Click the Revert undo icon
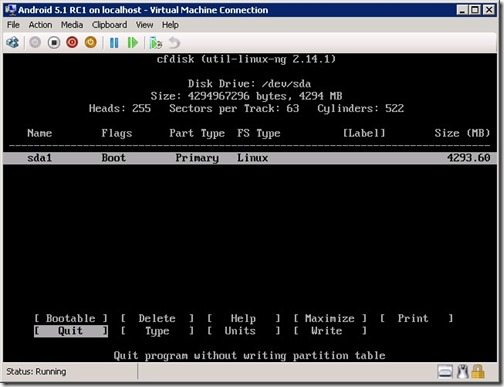504x387 pixels. coord(174,43)
